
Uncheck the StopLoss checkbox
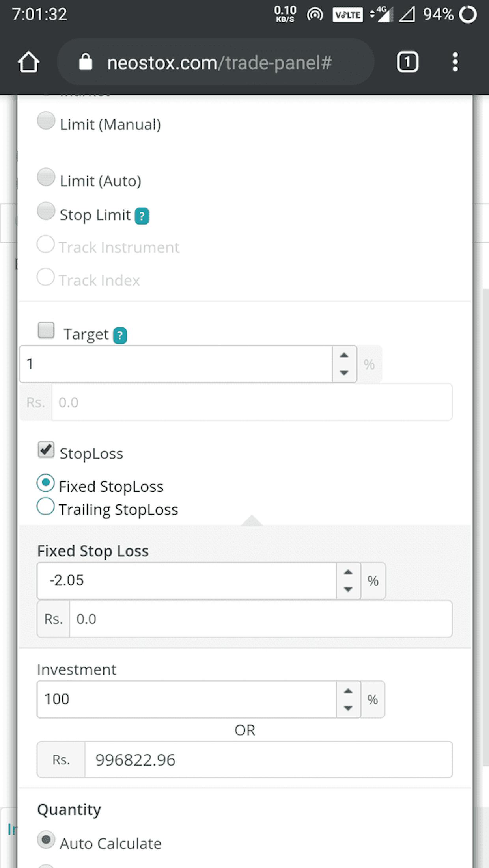(x=46, y=450)
